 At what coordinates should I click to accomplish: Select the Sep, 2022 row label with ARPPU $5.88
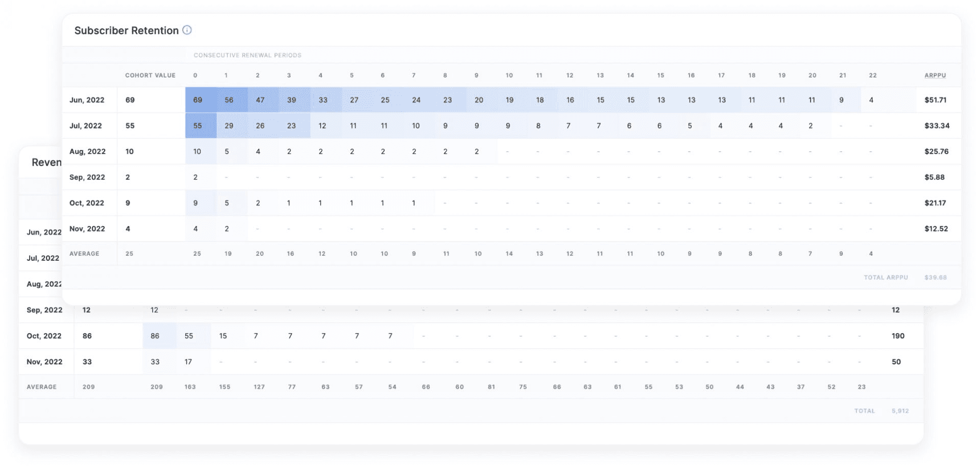pyautogui.click(x=87, y=178)
